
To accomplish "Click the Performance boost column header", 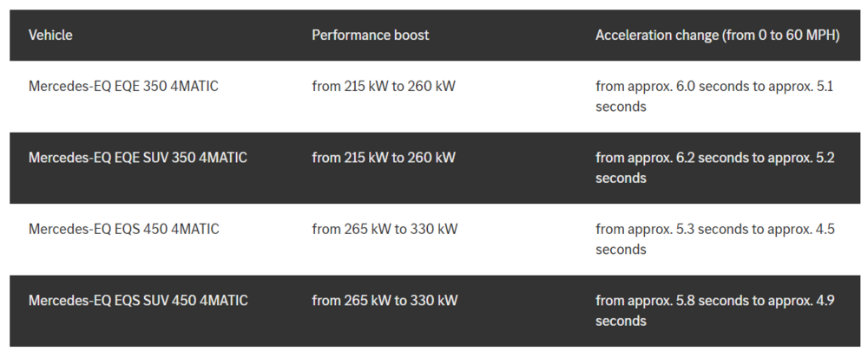I will [x=371, y=36].
